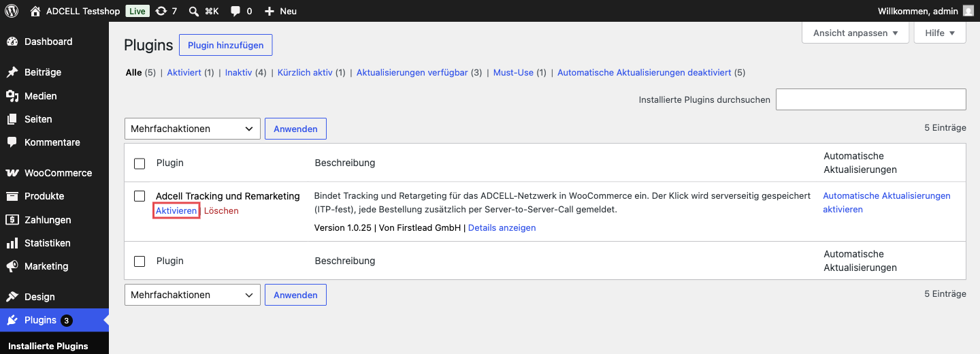Click the plus Neu icon
Viewport: 980px width, 354px height.
pos(269,11)
